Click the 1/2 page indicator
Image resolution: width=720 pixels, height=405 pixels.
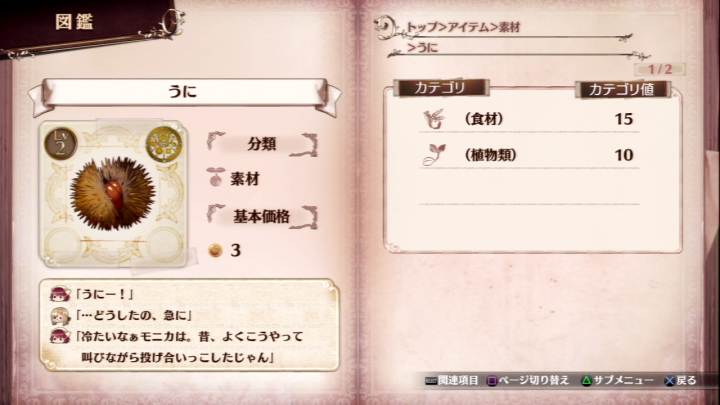660,69
